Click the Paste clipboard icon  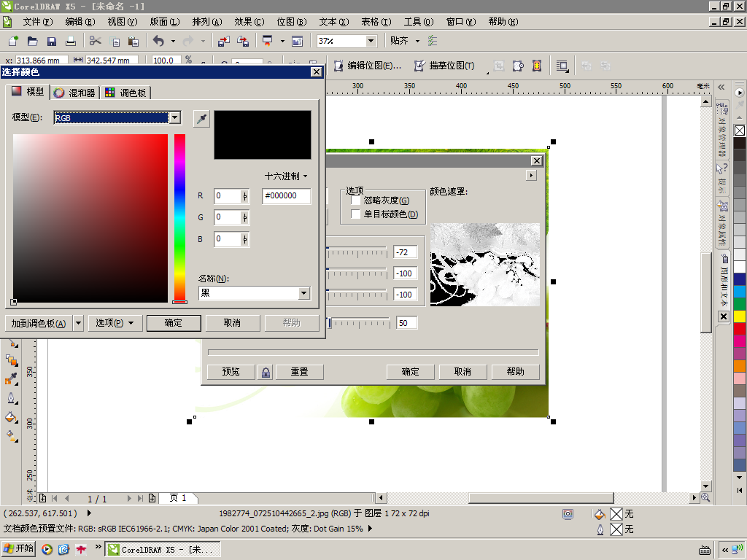tap(133, 42)
